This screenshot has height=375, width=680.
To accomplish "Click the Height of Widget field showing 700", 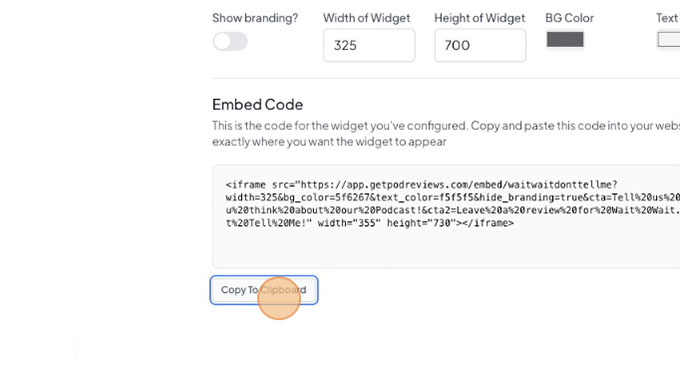I will [x=480, y=45].
